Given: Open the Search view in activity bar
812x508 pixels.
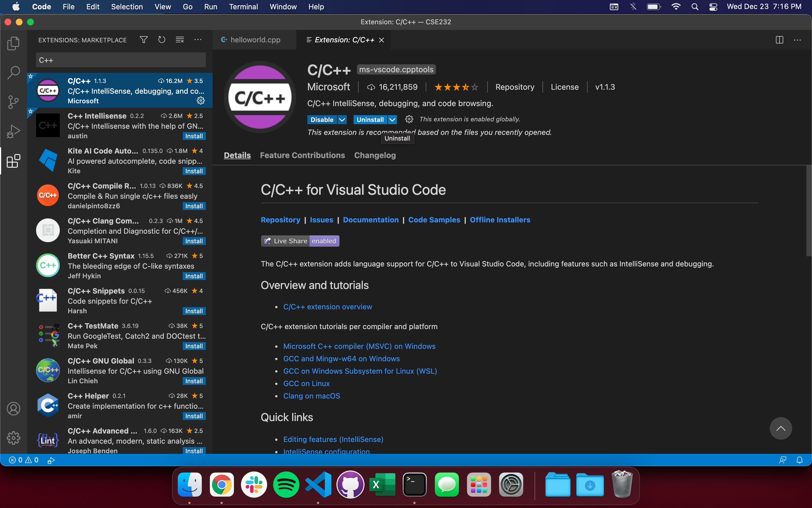Looking at the screenshot, I should (14, 72).
